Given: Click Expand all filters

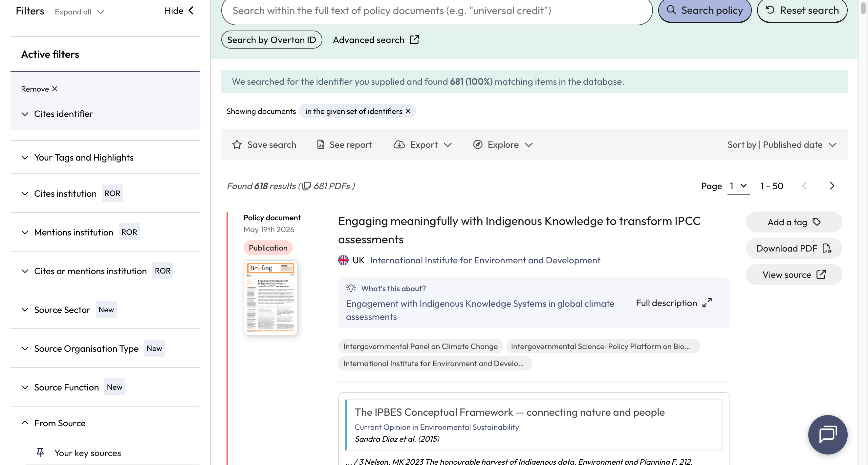Looking at the screenshot, I should [79, 12].
